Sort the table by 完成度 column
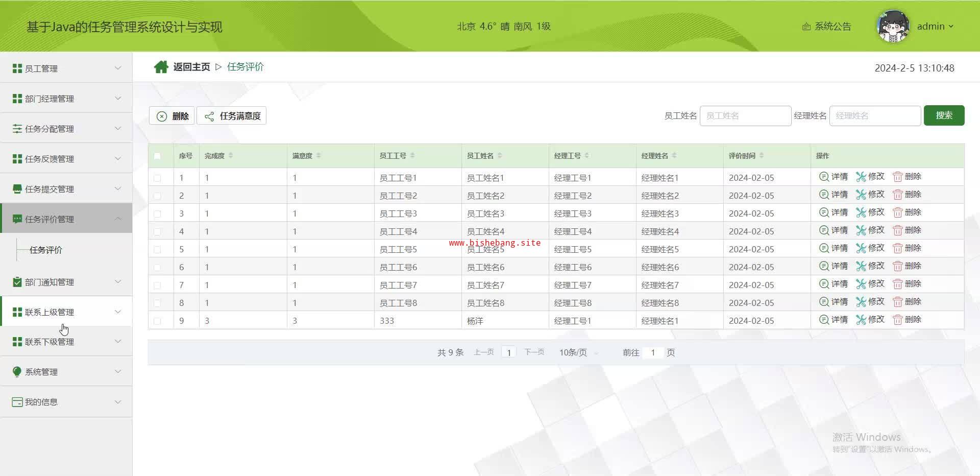 (x=231, y=155)
